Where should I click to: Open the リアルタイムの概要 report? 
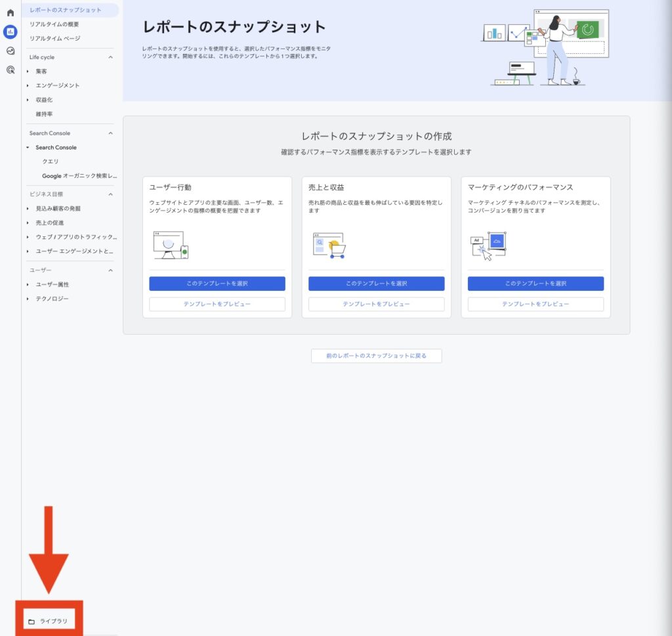tap(52, 24)
